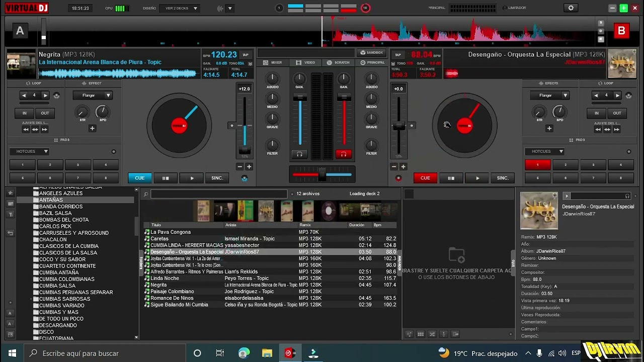Click deck A pause/stop button
This screenshot has height=362, width=644.
(165, 178)
